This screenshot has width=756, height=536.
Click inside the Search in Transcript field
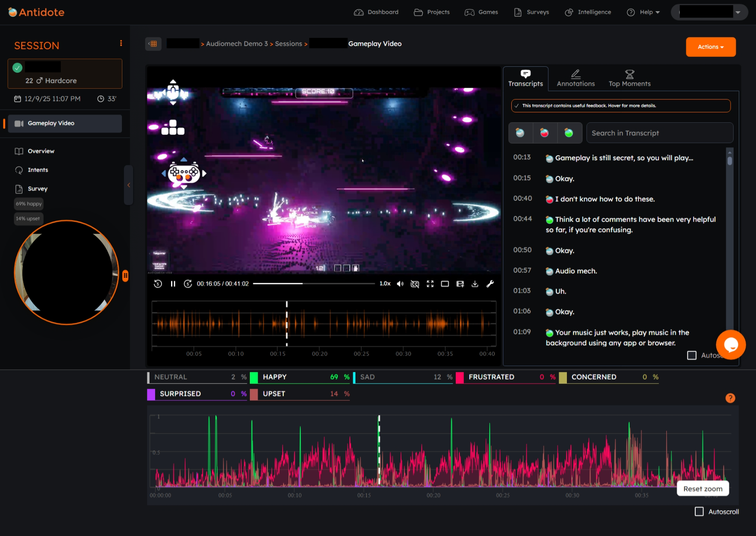point(659,133)
